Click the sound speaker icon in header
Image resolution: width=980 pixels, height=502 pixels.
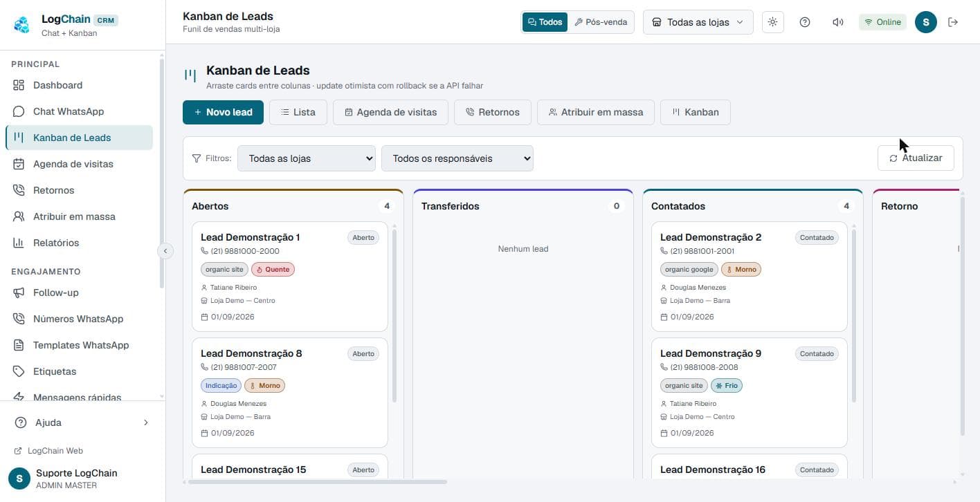[x=837, y=22]
